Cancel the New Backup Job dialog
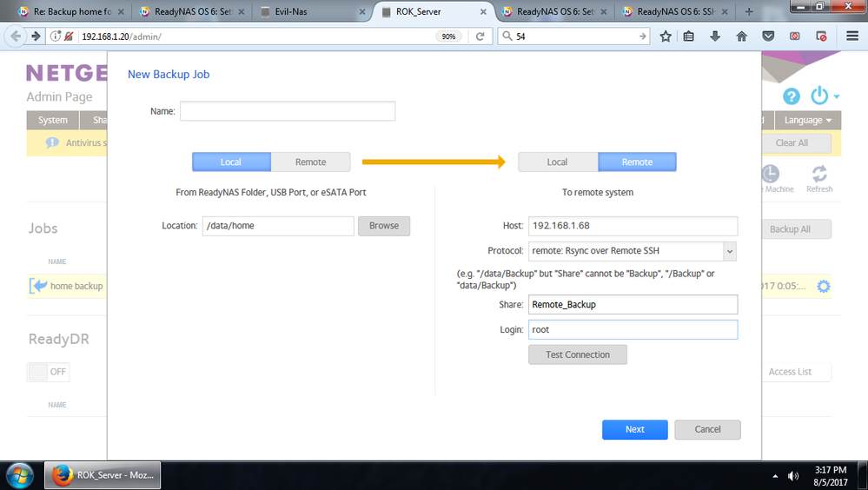 (707, 430)
